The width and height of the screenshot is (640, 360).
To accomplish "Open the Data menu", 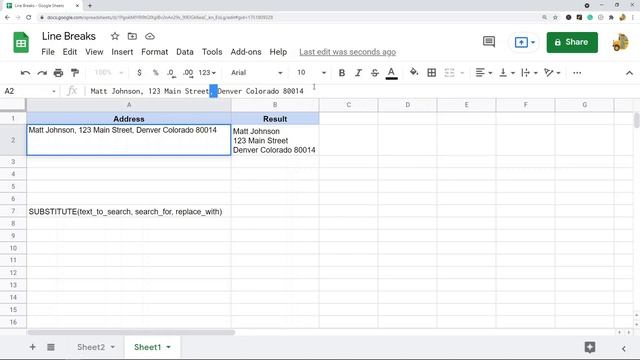I will [184, 52].
